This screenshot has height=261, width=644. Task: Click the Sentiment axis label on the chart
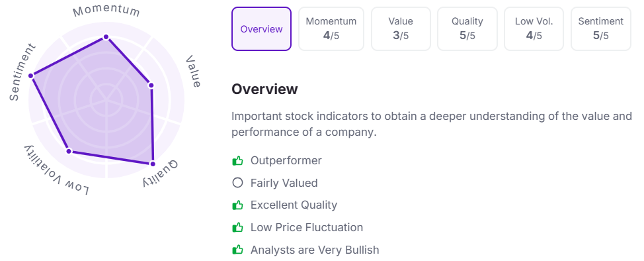coord(22,72)
